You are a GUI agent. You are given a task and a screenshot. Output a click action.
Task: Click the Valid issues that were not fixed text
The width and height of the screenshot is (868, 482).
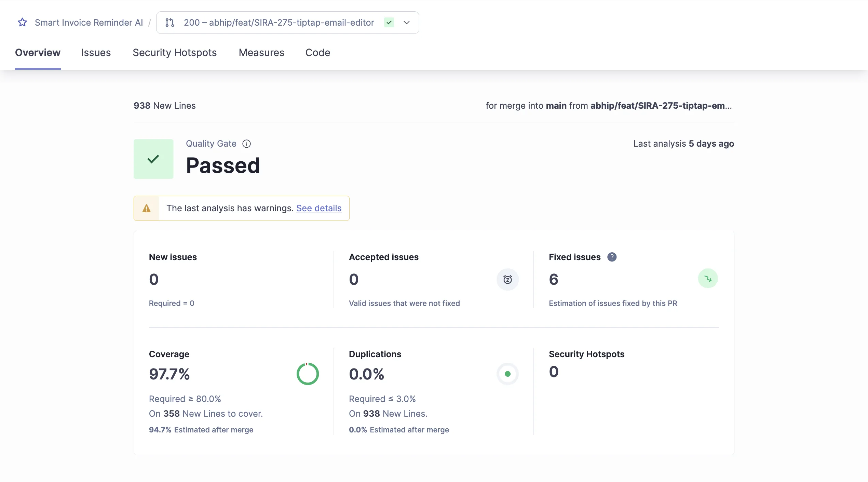[404, 303]
